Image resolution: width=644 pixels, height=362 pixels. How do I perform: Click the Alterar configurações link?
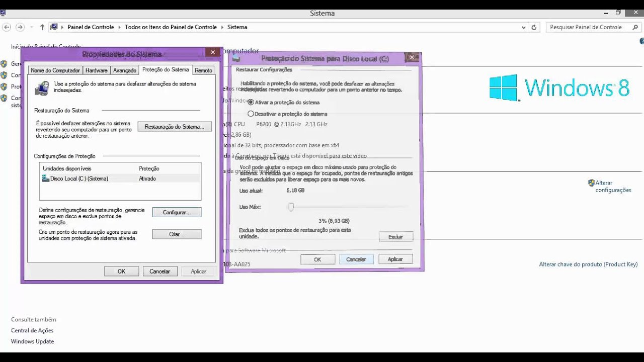pyautogui.click(x=613, y=187)
